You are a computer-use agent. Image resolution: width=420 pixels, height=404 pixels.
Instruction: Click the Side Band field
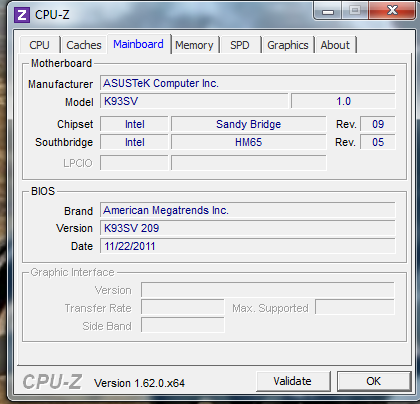[183, 325]
